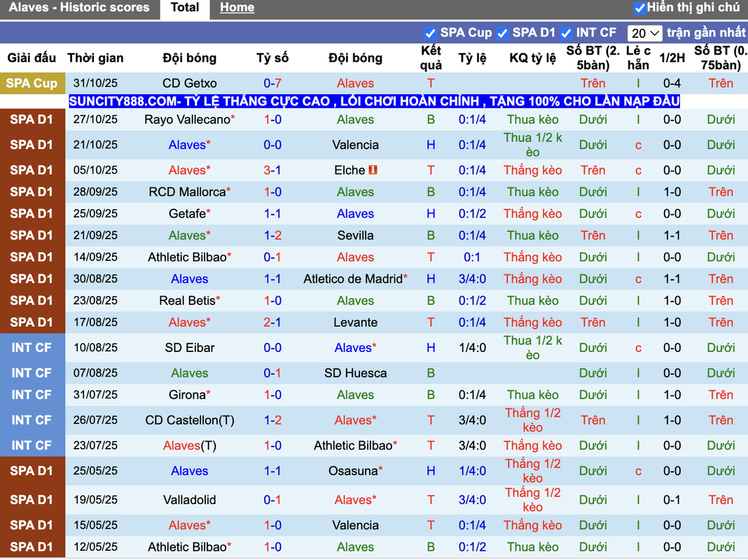This screenshot has width=748, height=560.
Task: Click the Elche team name
Action: tap(349, 170)
